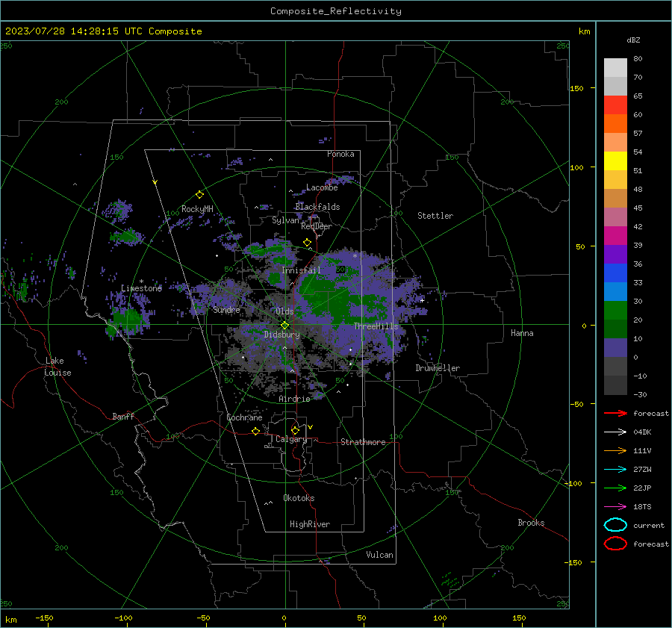Click the yellow diamond marker below RedDeer
672x628 pixels.
307,243
